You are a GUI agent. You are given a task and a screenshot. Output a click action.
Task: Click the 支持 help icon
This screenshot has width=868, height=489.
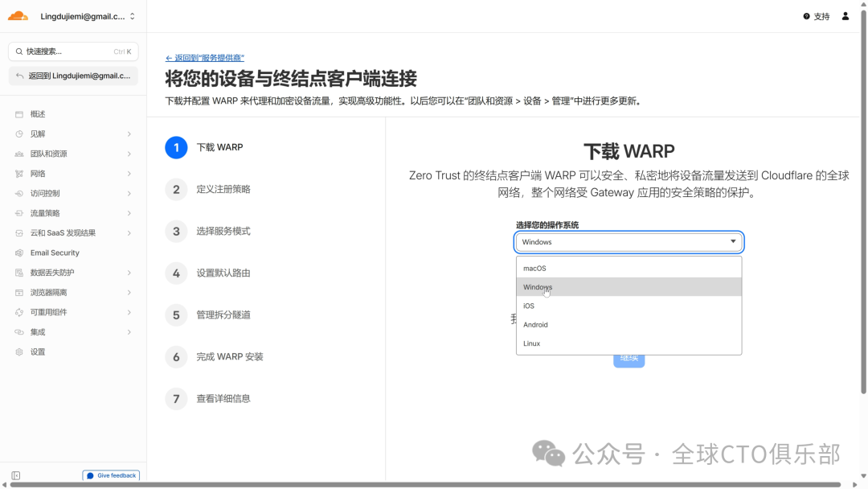pos(807,16)
